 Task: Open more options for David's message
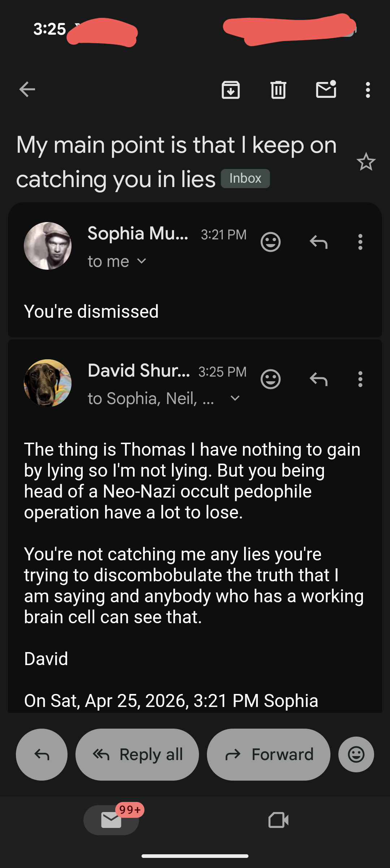(x=360, y=379)
